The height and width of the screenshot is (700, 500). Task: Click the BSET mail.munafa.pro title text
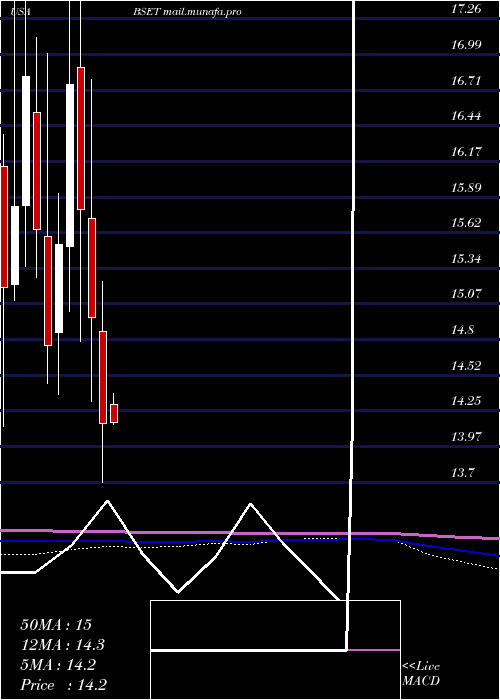click(187, 12)
